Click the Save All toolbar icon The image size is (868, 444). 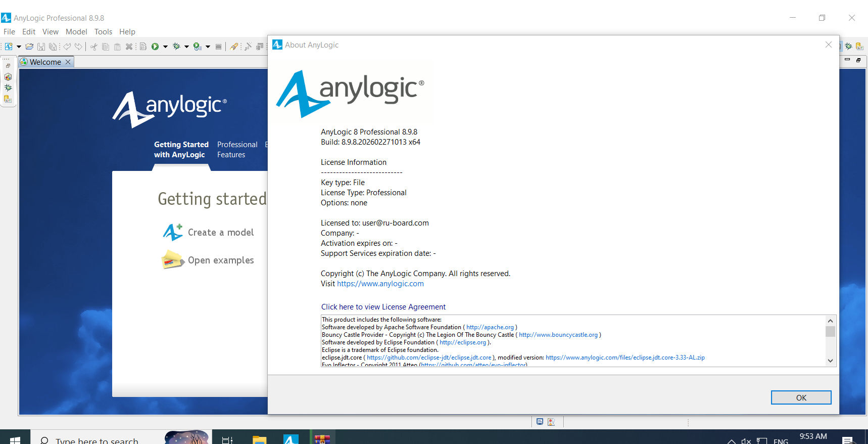click(x=53, y=47)
